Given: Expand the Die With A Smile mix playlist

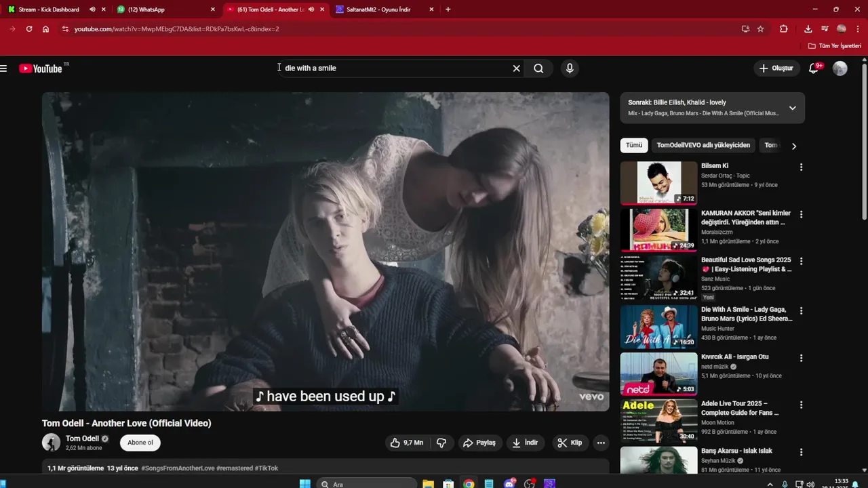Looking at the screenshot, I should click(792, 108).
